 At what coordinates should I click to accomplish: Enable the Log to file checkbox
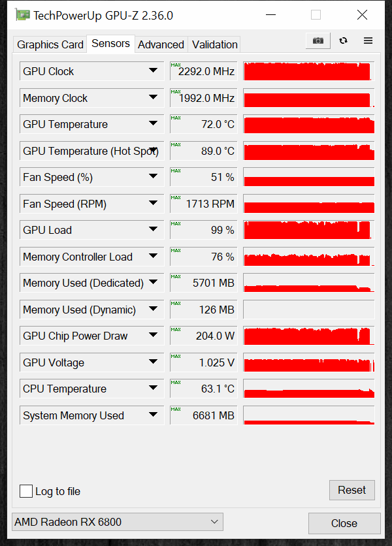coord(26,491)
